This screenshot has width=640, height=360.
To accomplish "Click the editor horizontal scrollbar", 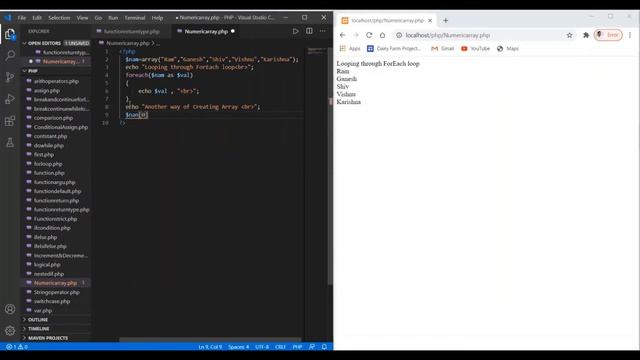I will [x=210, y=340].
